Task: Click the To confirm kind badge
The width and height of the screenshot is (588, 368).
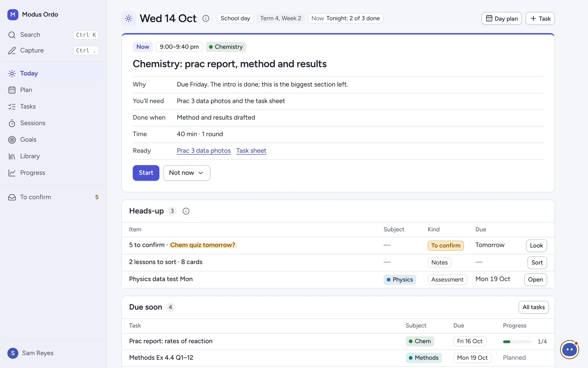Action: click(x=446, y=245)
